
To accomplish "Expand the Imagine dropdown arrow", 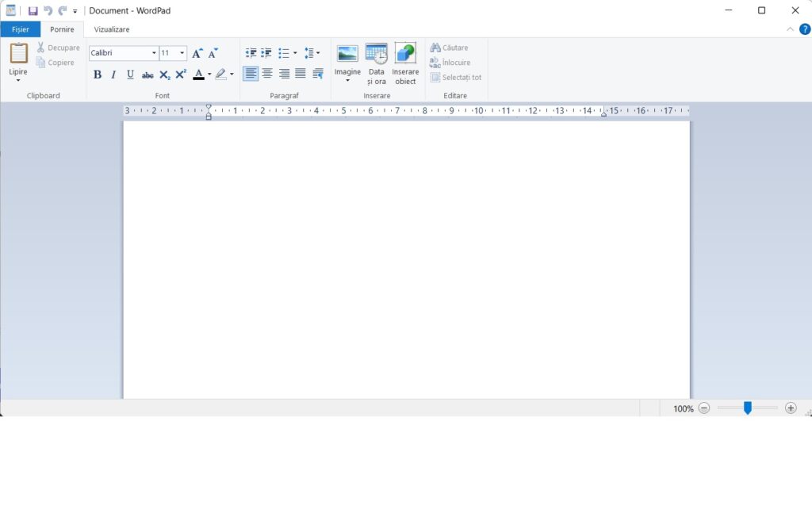I will tap(347, 81).
